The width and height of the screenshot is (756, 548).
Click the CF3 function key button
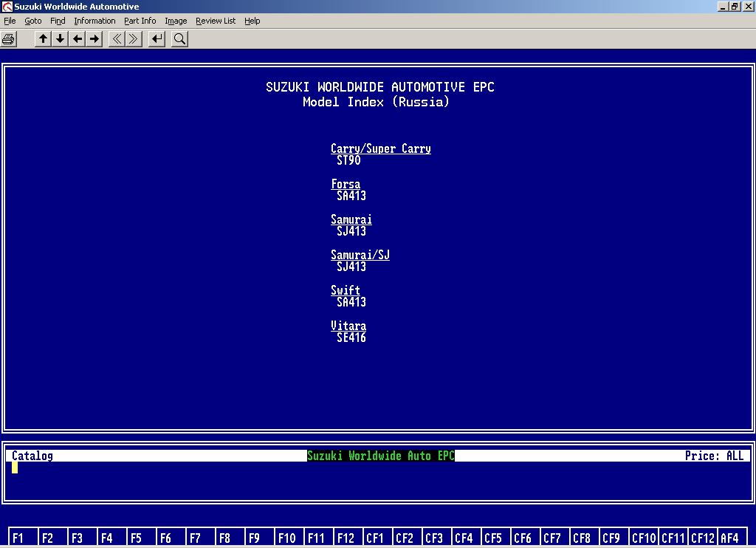coord(436,538)
